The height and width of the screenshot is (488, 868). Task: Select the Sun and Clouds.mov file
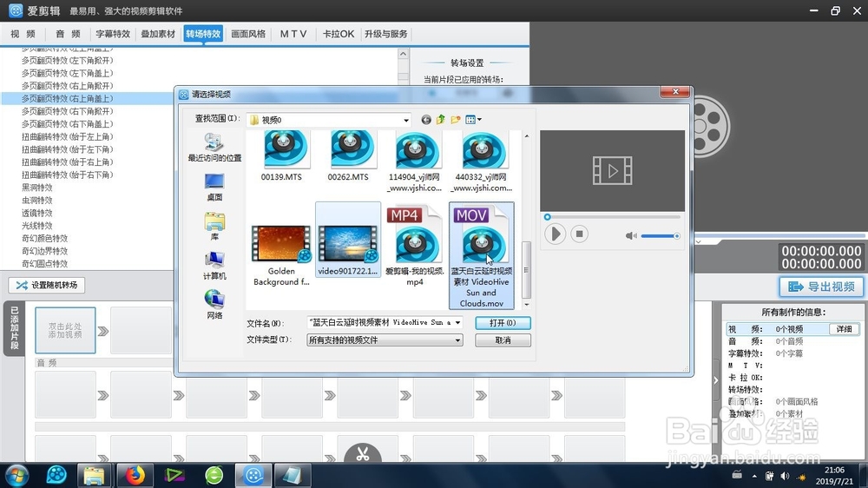point(482,255)
